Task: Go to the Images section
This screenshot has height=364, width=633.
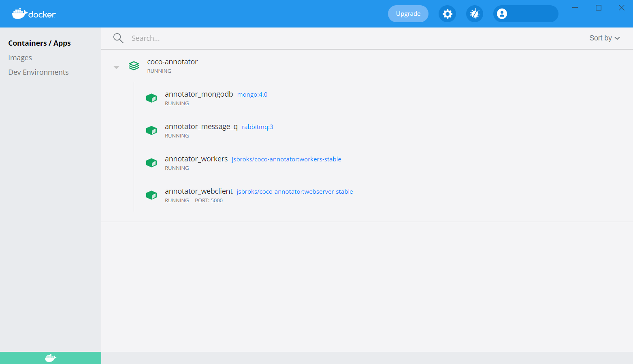Action: point(20,58)
